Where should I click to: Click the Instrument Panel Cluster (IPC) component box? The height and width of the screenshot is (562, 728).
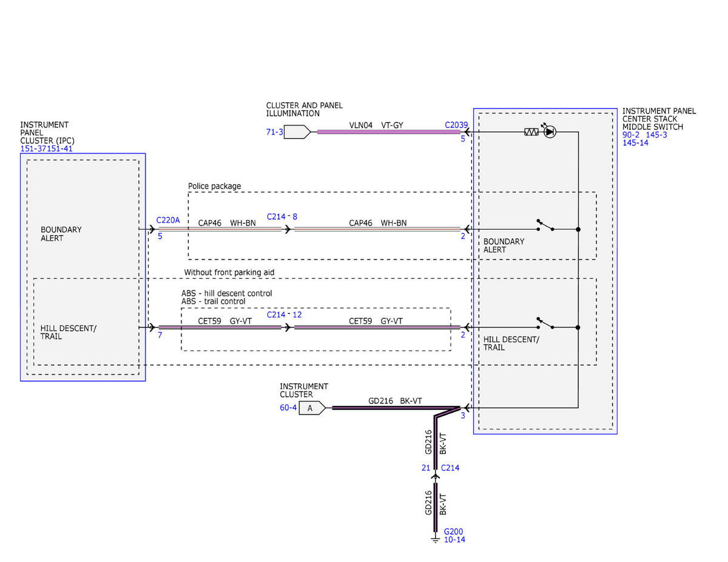click(83, 267)
